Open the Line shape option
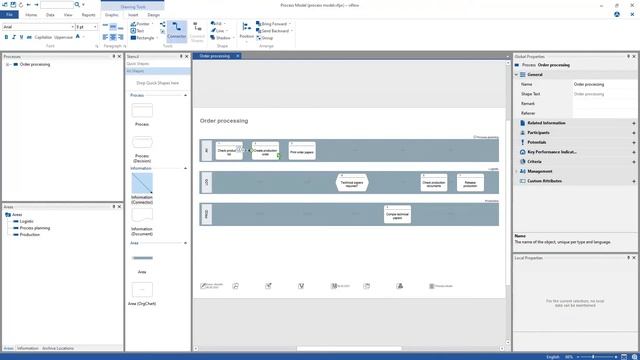Image resolution: width=640 pixels, height=360 pixels. 218,31
